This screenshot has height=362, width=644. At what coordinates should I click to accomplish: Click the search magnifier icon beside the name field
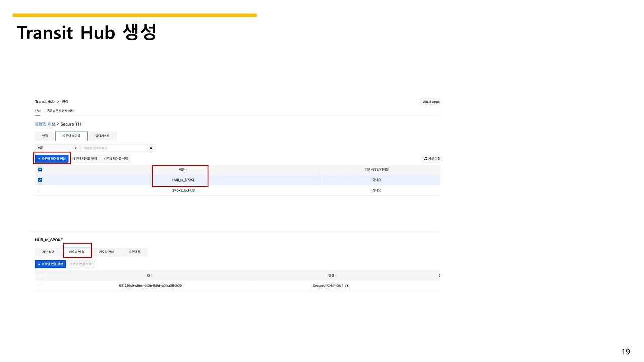click(151, 148)
